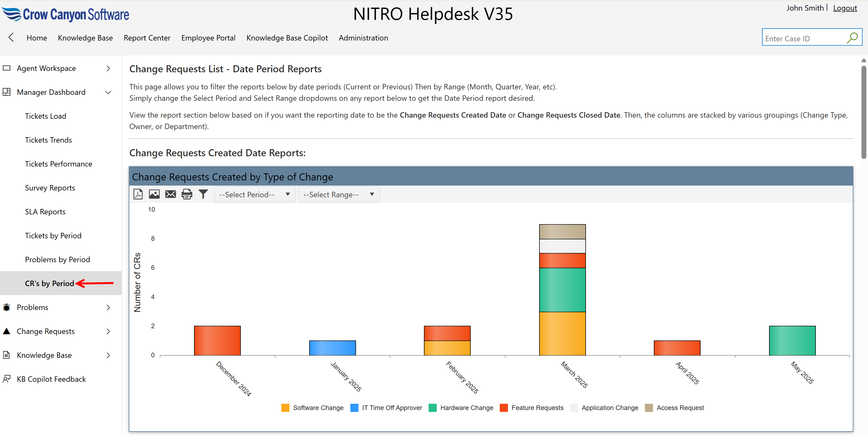Click the back arrow next to Home
Image resolution: width=868 pixels, height=435 pixels.
[11, 37]
